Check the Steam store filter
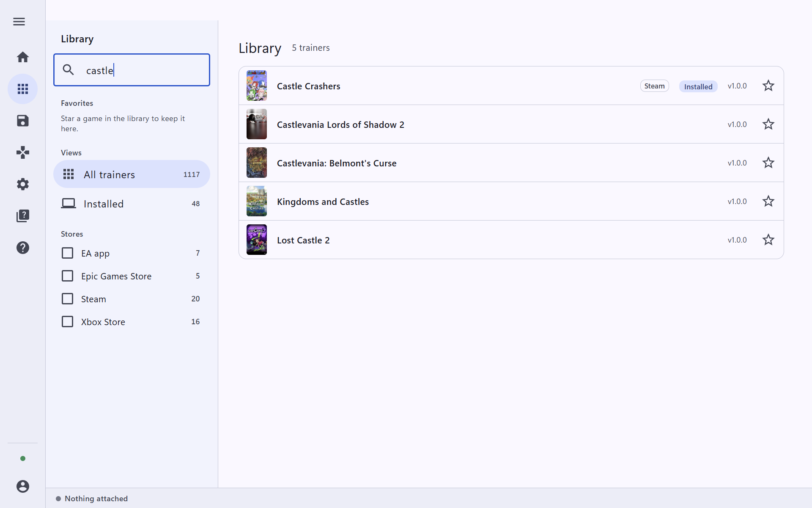 68,299
